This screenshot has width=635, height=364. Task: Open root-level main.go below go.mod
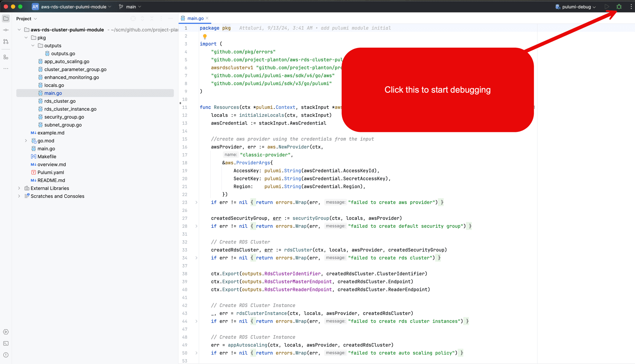[46, 149]
